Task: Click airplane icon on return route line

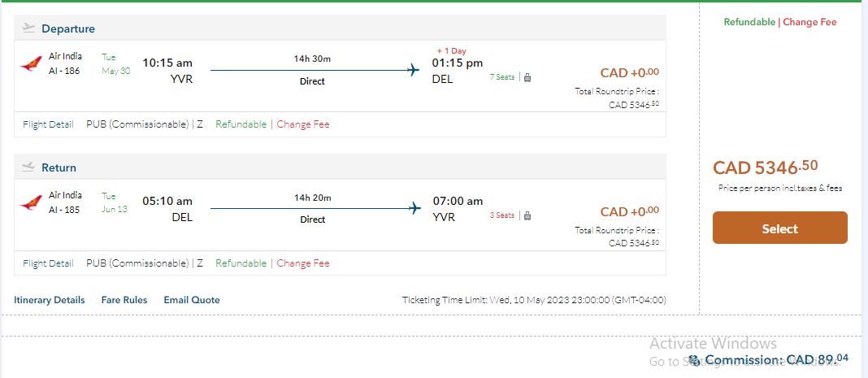Action: tap(414, 209)
